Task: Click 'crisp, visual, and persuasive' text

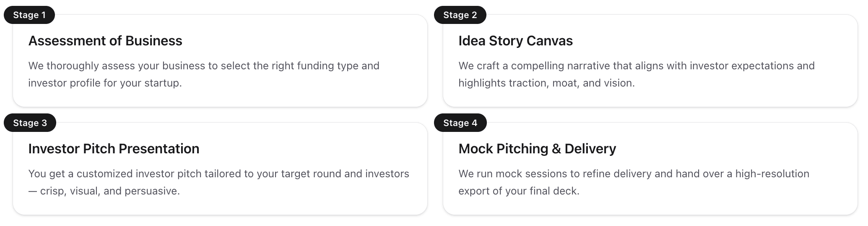Action: click(109, 191)
